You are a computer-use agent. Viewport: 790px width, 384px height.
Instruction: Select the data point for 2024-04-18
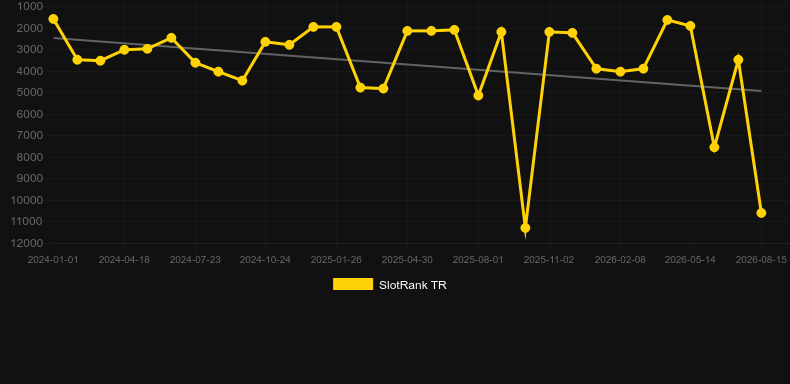click(124, 50)
